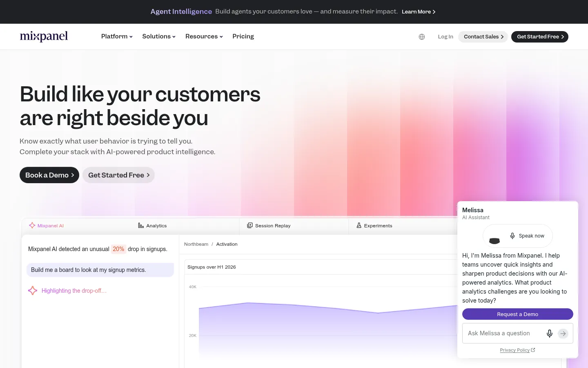Open the Privacy Policy link

(517, 350)
